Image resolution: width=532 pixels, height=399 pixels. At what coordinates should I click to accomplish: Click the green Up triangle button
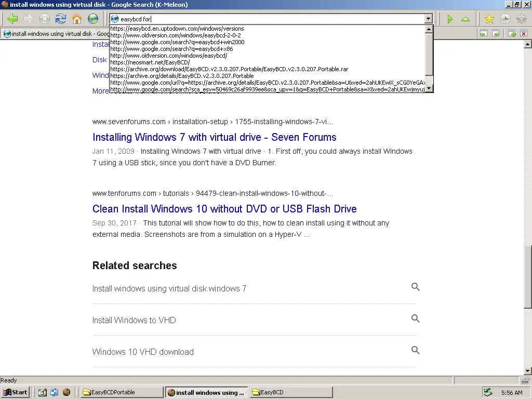pyautogui.click(x=465, y=19)
